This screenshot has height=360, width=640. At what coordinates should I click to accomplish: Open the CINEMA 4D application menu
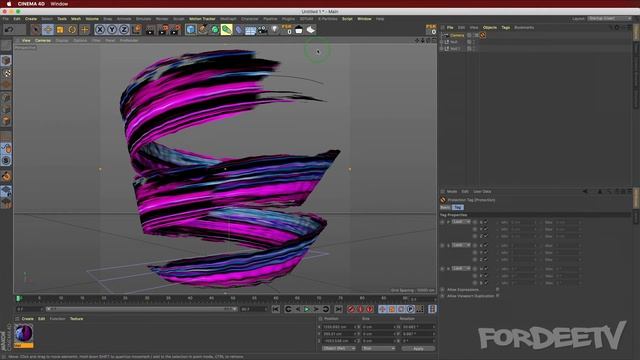[31, 4]
